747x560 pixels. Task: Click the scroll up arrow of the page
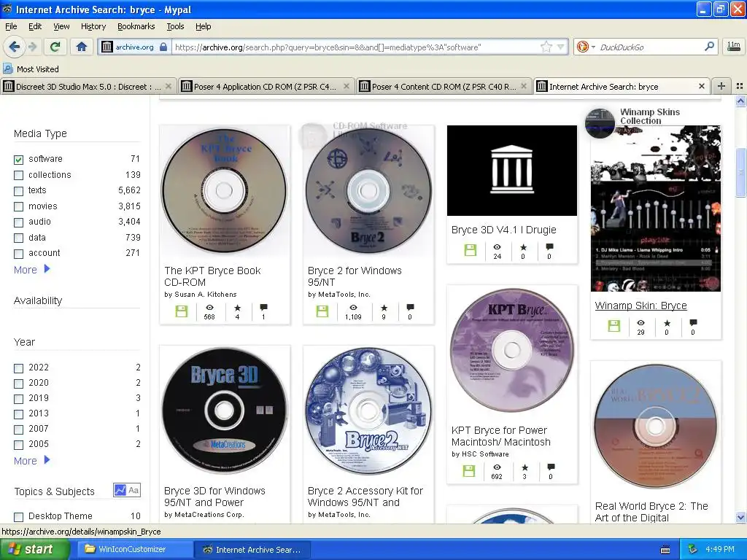pyautogui.click(x=740, y=101)
